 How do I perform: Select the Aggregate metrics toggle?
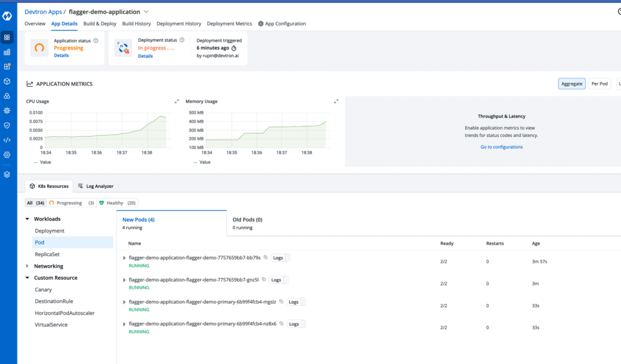click(571, 84)
